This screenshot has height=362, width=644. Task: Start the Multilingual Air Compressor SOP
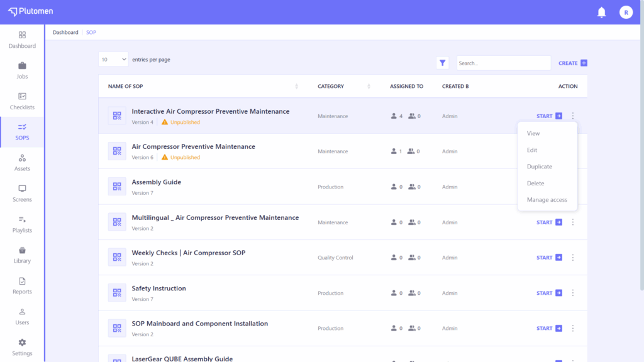(x=549, y=222)
